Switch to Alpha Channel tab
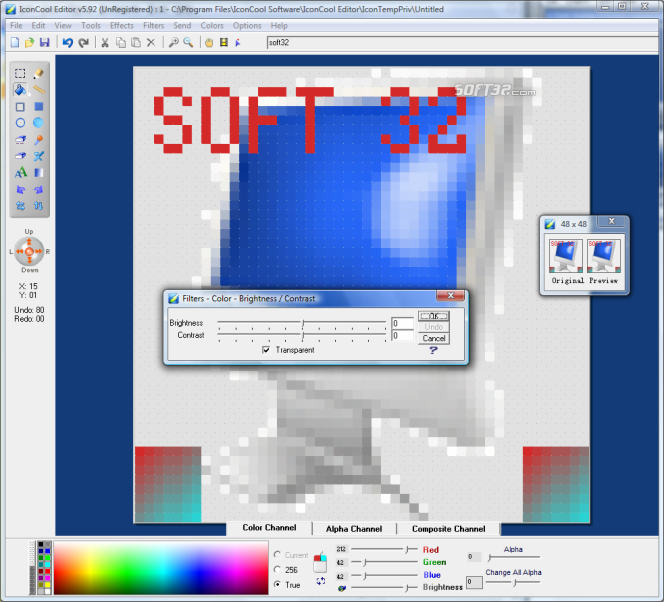This screenshot has height=602, width=664. click(354, 529)
